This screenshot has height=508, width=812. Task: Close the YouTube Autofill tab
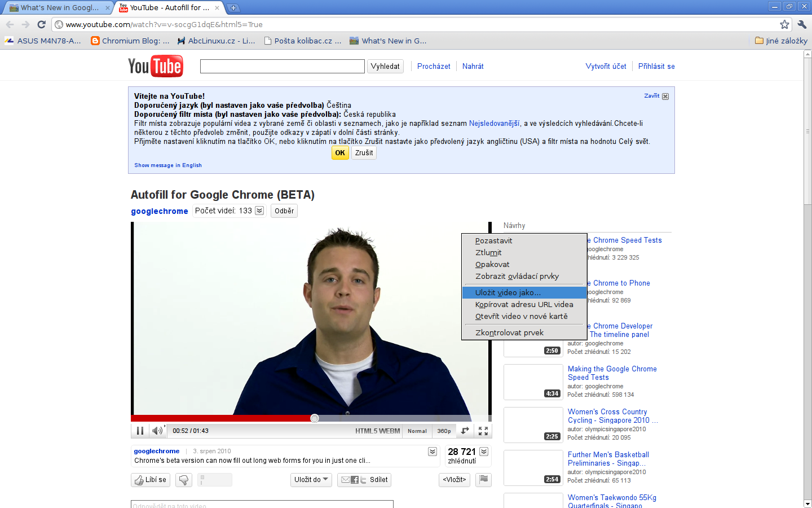(217, 8)
